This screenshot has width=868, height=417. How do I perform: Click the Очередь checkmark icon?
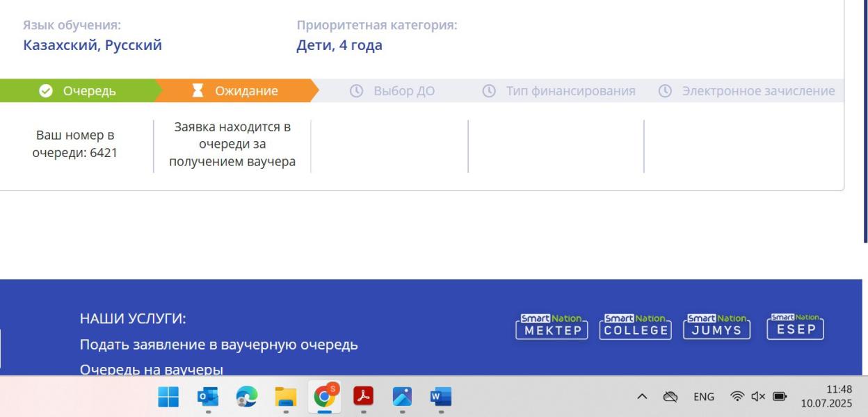coord(46,91)
